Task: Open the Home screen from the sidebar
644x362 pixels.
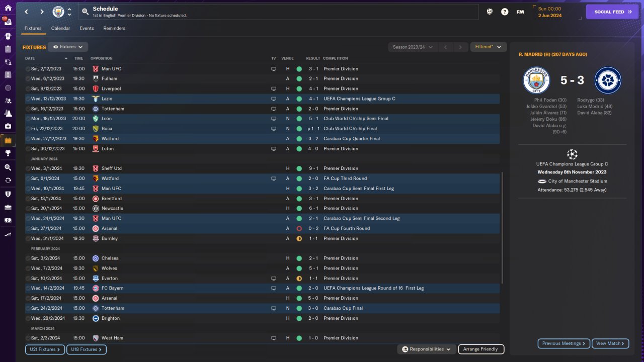Action: coord(8,8)
